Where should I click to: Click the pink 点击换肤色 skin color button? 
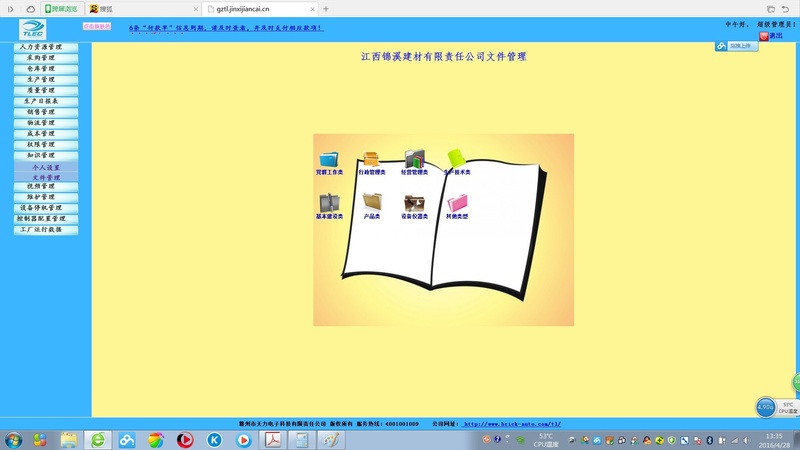[97, 26]
